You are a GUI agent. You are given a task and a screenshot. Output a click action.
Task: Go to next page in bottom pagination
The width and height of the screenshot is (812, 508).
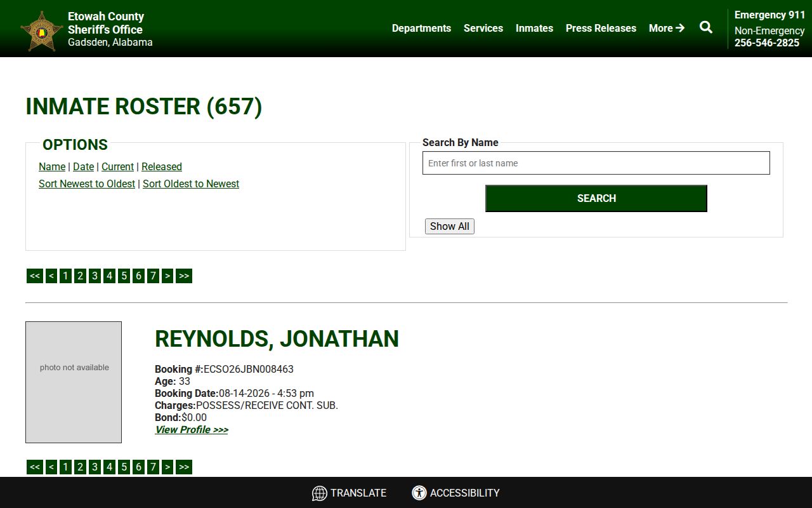(167, 467)
